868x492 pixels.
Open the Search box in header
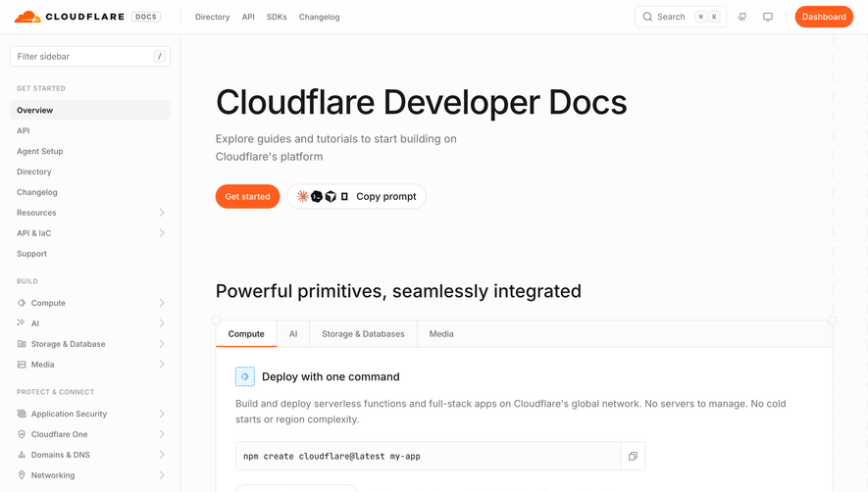pos(681,17)
